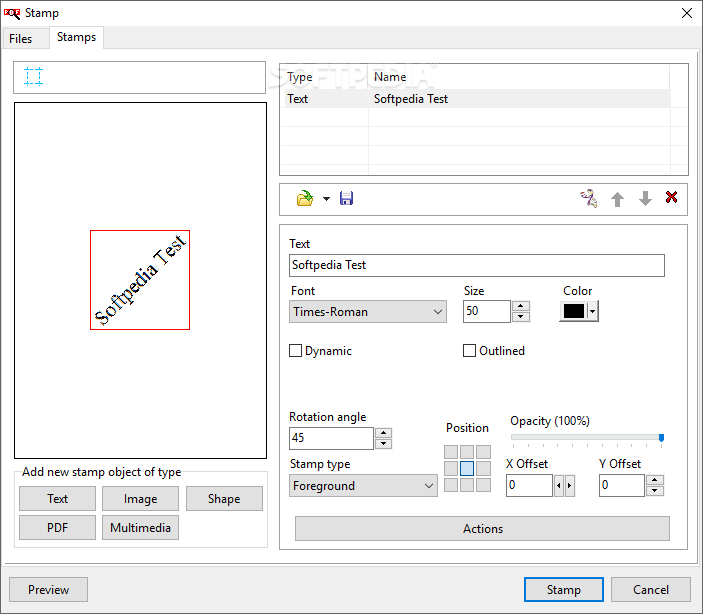Open the Color picker dropdown arrow
The image size is (703, 614).
[593, 311]
